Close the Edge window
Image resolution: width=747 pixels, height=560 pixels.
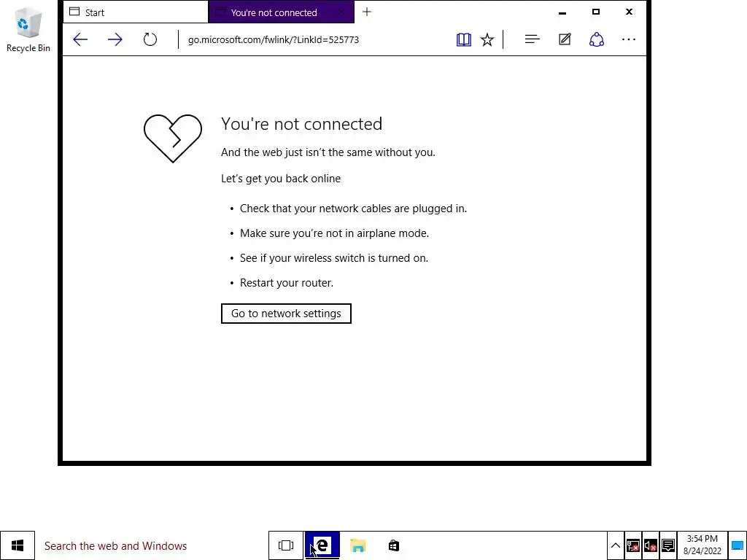[x=629, y=12]
